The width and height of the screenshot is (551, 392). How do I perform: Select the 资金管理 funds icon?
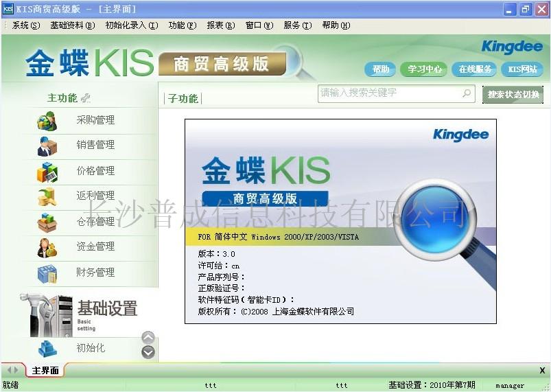coord(47,248)
